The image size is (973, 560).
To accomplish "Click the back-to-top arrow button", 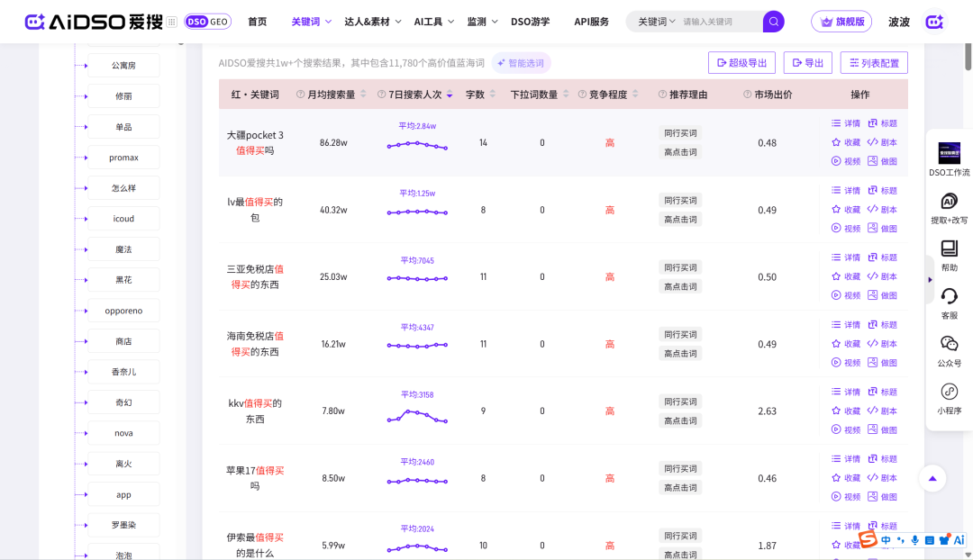I will point(932,478).
